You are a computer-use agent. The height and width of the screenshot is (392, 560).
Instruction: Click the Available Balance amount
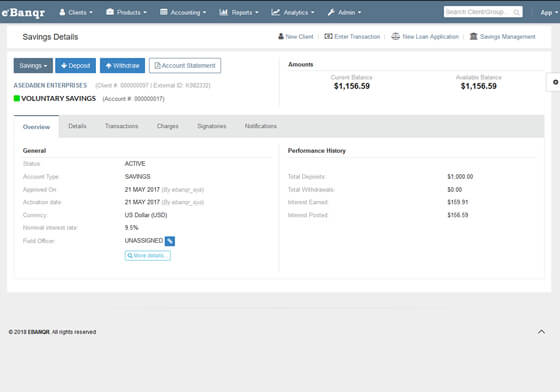tap(479, 86)
